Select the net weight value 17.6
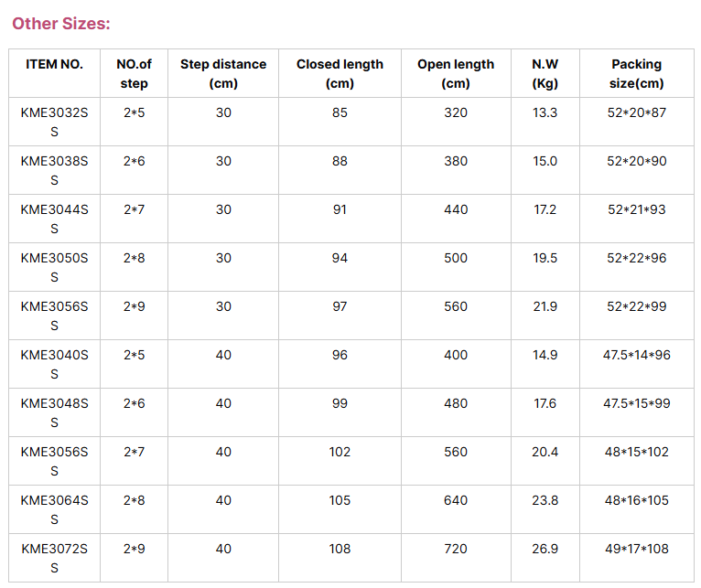This screenshot has width=701, height=588. 545,403
